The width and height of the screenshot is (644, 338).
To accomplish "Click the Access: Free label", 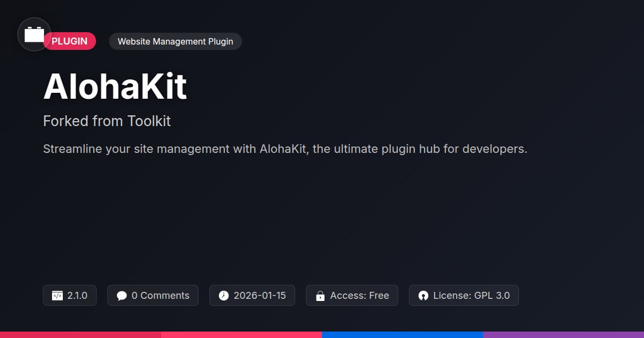I will (x=360, y=296).
